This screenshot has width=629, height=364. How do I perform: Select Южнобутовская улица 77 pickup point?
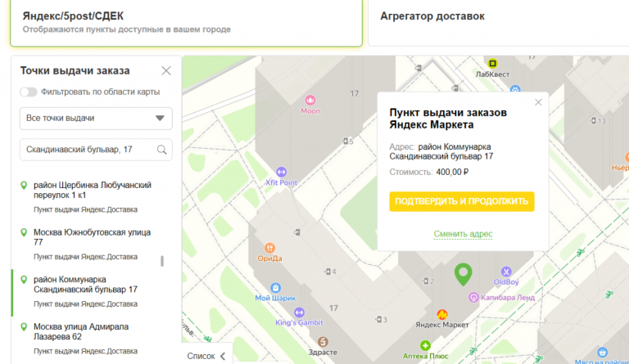[x=93, y=245]
